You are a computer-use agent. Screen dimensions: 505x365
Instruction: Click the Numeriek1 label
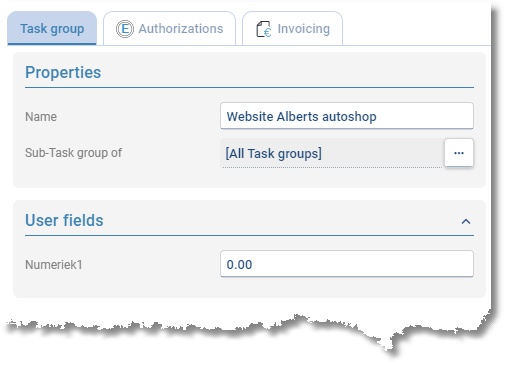54,265
